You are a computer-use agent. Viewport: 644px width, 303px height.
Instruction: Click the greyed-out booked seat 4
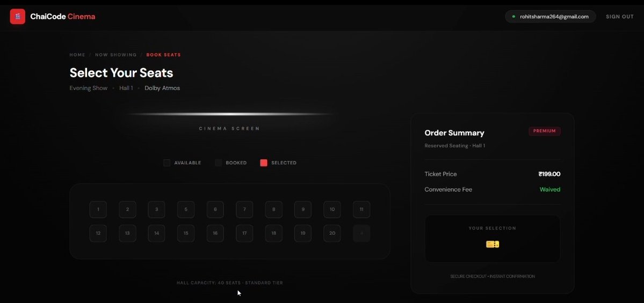tap(361, 233)
